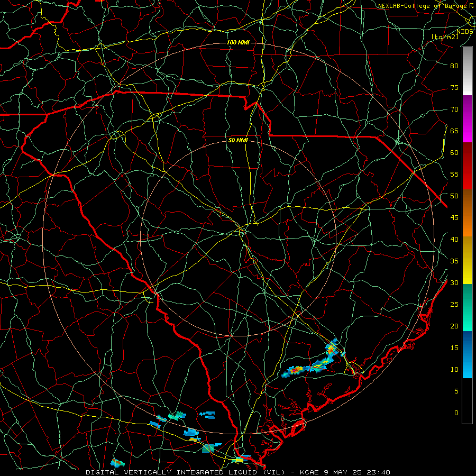476x476 pixels.
Task: Click the 45 value on the color scale
Action: pos(454,218)
